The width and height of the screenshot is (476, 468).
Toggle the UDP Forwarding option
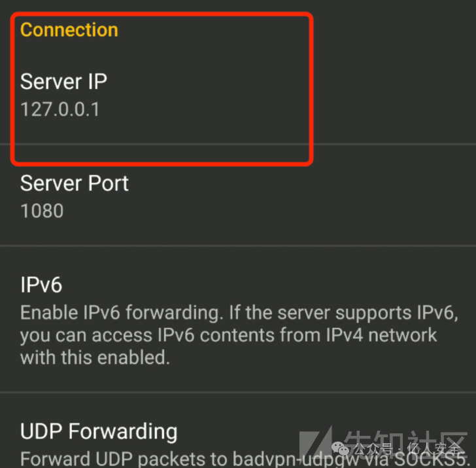99,431
